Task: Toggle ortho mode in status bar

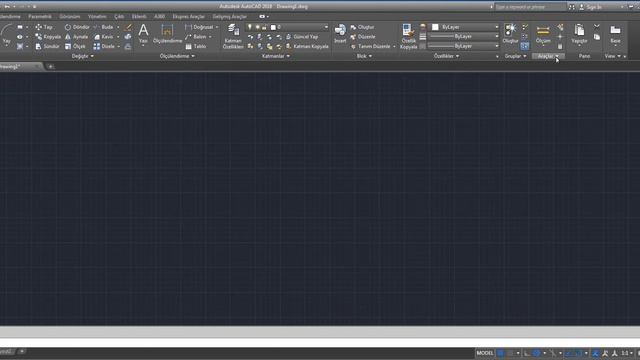Action: click(527, 353)
